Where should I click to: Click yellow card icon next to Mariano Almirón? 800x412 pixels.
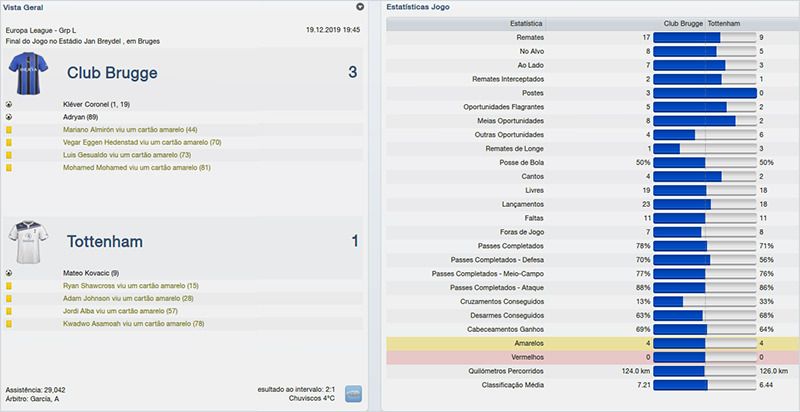pyautogui.click(x=9, y=129)
